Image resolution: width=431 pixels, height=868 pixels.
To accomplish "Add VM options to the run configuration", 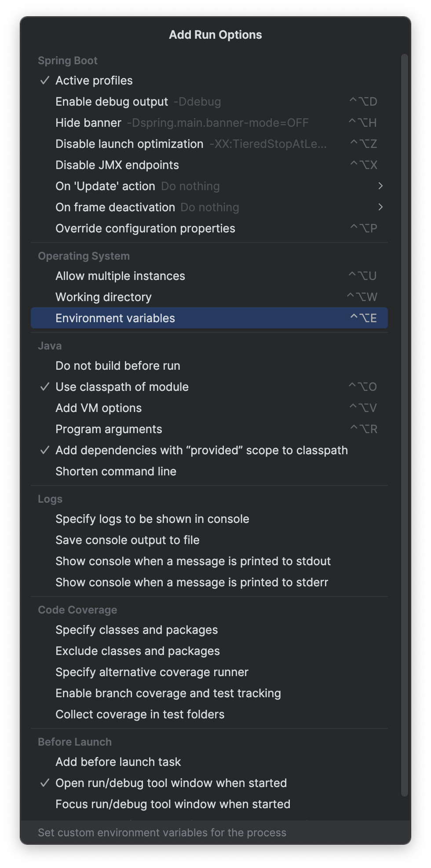I will (98, 408).
